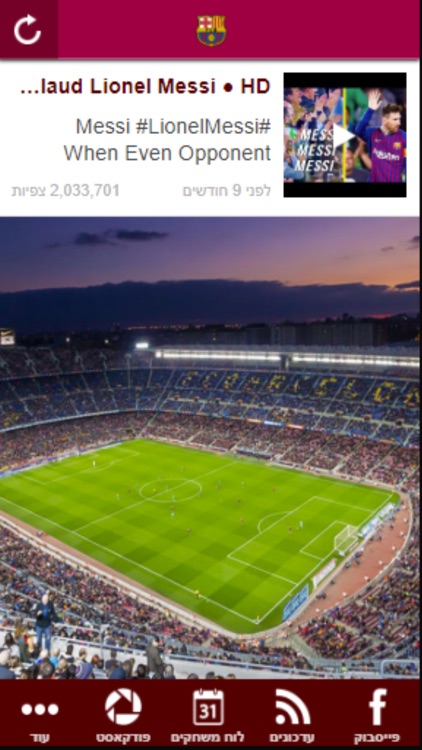Play the Messi video thumbnail
The width and height of the screenshot is (422, 750).
344,135
